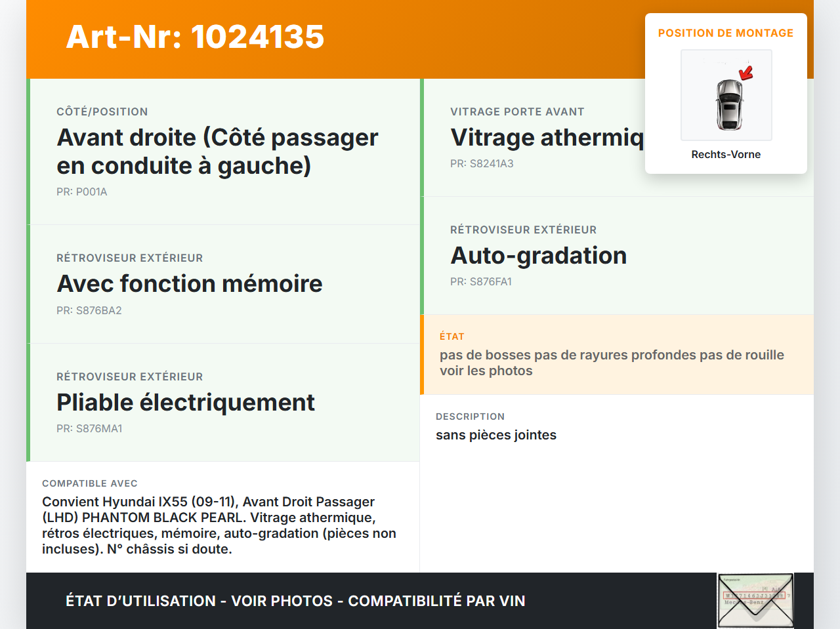Click the PR: S876MA1 code
Screen dimensions: 840x629
click(89, 428)
